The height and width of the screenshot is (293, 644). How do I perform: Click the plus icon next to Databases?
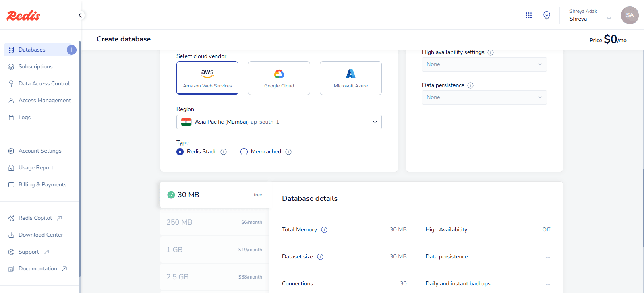72,50
